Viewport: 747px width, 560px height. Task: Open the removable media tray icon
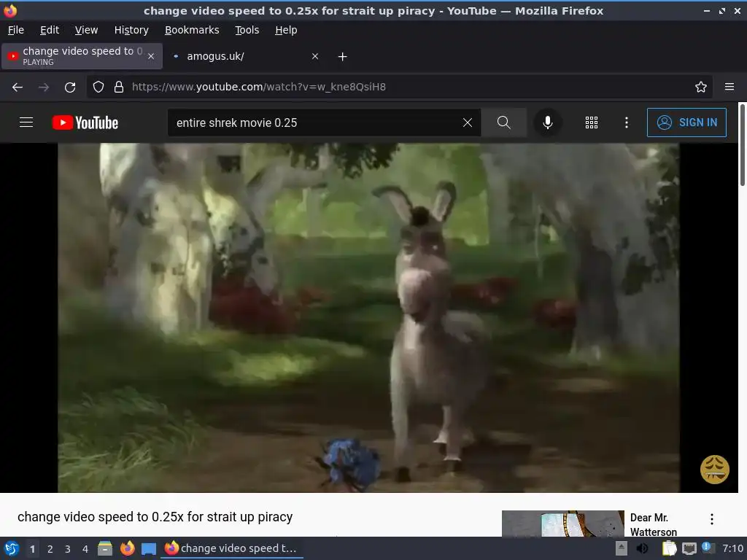point(622,548)
